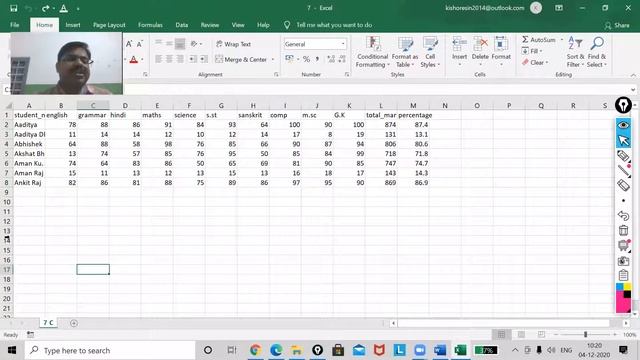
Task: Click the Insert cells icon
Action: pyautogui.click(x=459, y=44)
